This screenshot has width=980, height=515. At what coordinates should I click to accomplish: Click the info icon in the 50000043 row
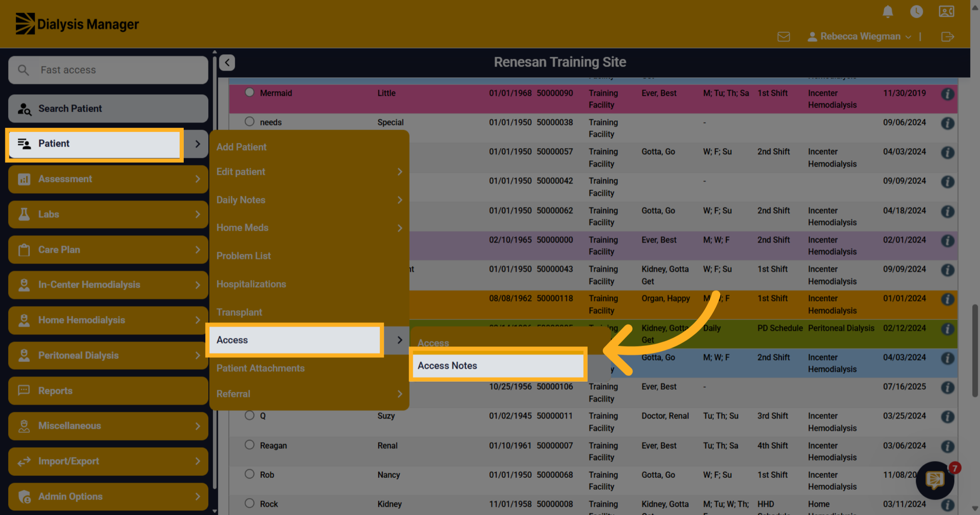click(948, 270)
